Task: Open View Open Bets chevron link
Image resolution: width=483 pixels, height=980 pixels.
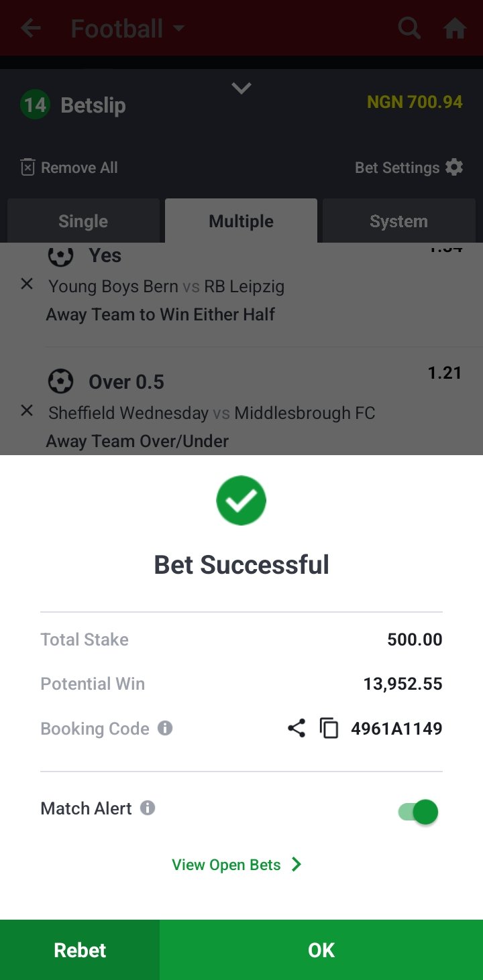Action: click(x=237, y=865)
